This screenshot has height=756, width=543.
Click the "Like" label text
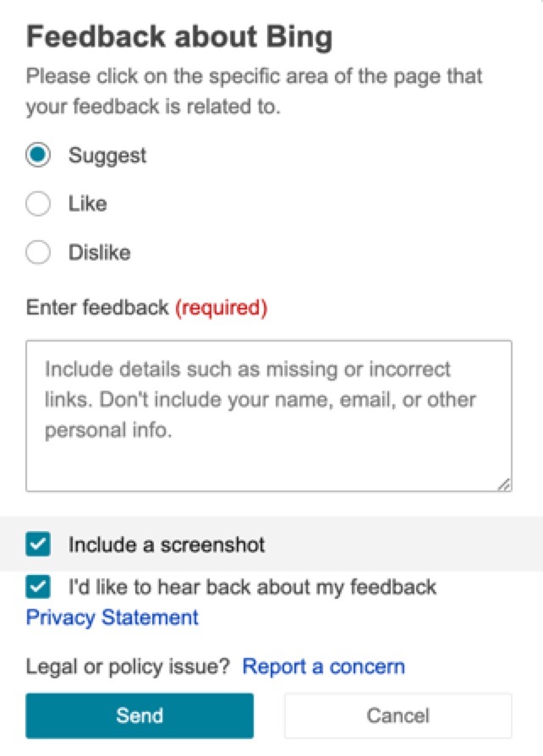(x=88, y=204)
